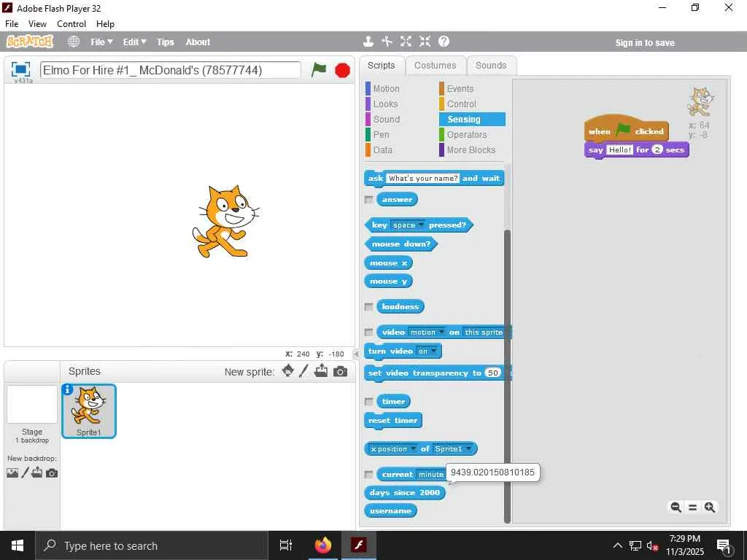Zoom out the scripts area
The image size is (747, 560).
pos(676,507)
